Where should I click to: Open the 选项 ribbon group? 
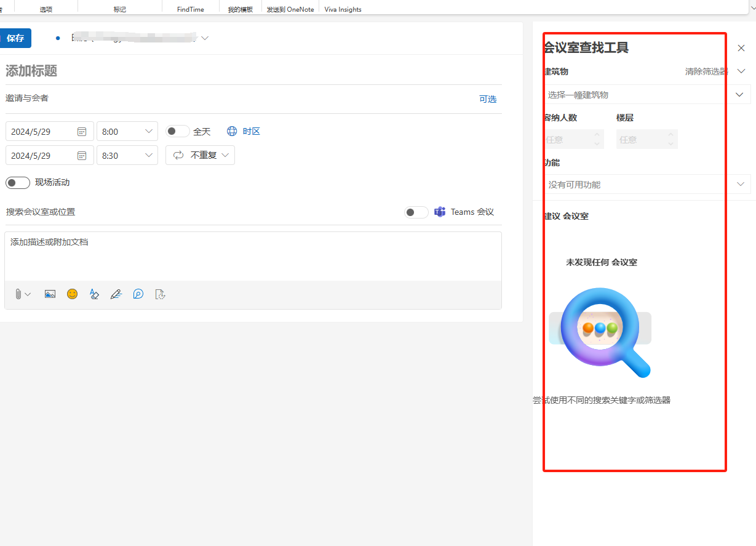click(x=46, y=9)
